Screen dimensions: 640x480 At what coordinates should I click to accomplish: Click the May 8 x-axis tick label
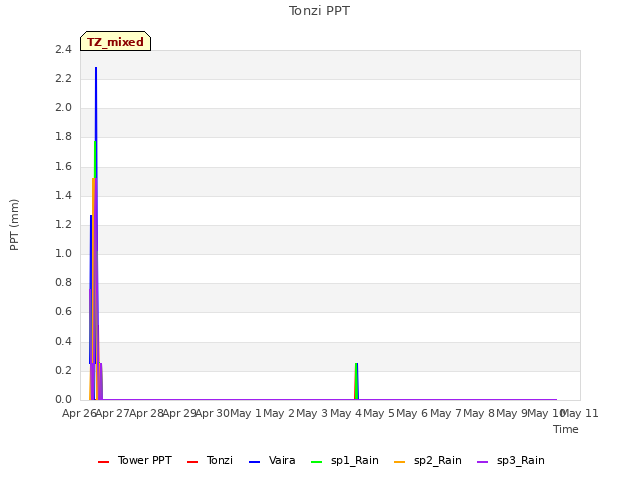(x=479, y=413)
